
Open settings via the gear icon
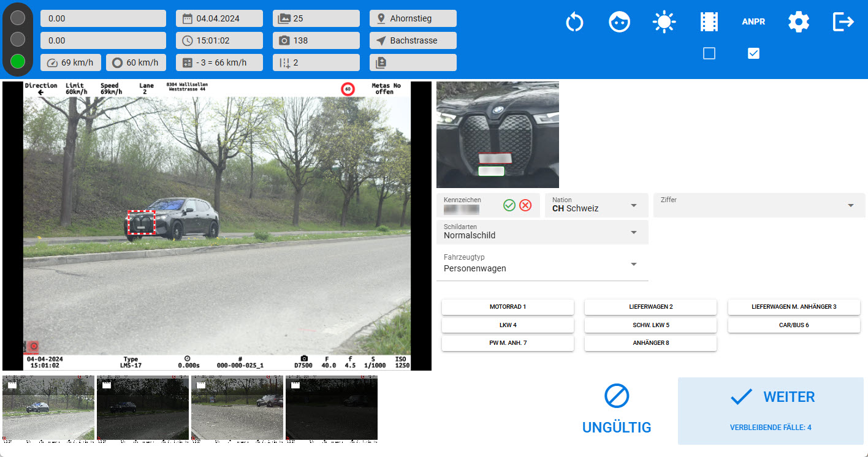point(798,22)
